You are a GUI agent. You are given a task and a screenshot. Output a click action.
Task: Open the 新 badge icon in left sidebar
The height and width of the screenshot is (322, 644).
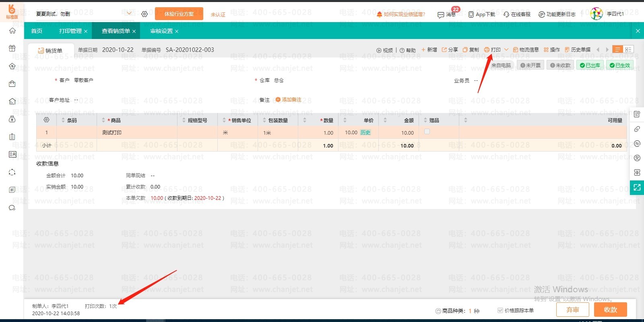click(x=12, y=190)
